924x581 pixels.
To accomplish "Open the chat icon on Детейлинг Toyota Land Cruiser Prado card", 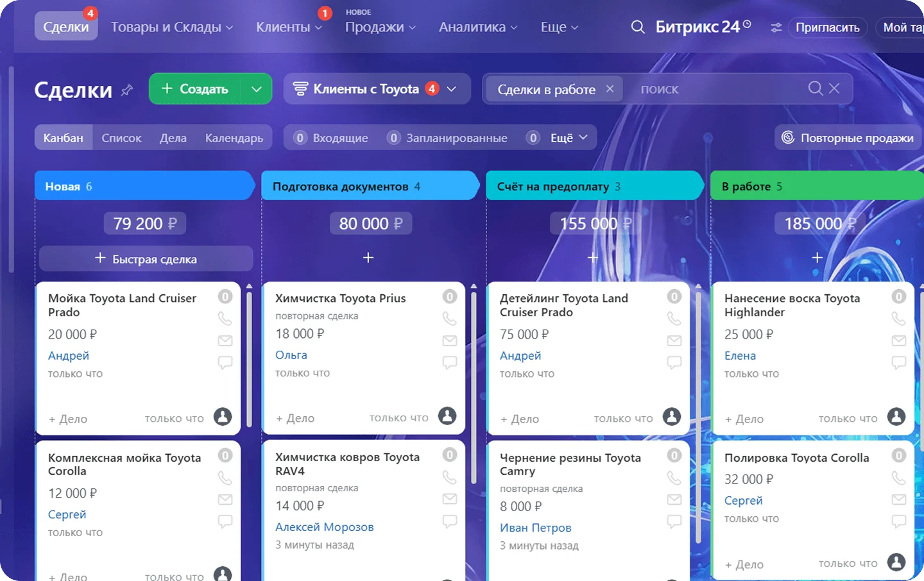I will [674, 362].
